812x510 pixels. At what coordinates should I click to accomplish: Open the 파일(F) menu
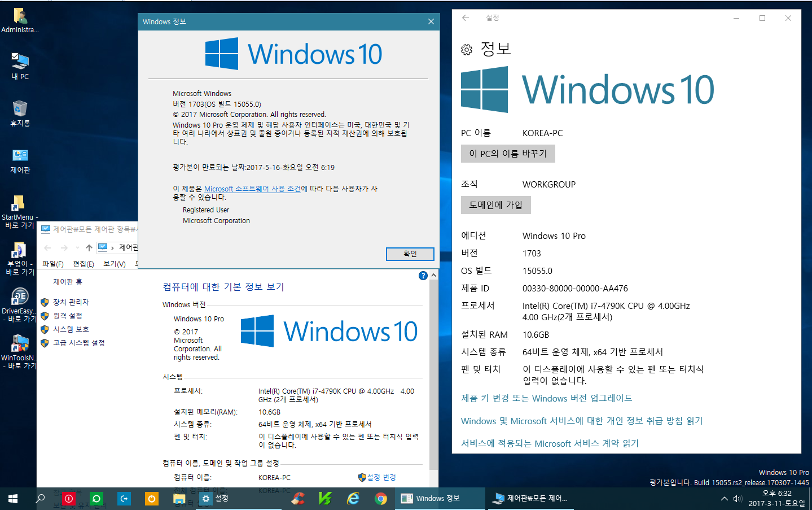(x=52, y=264)
